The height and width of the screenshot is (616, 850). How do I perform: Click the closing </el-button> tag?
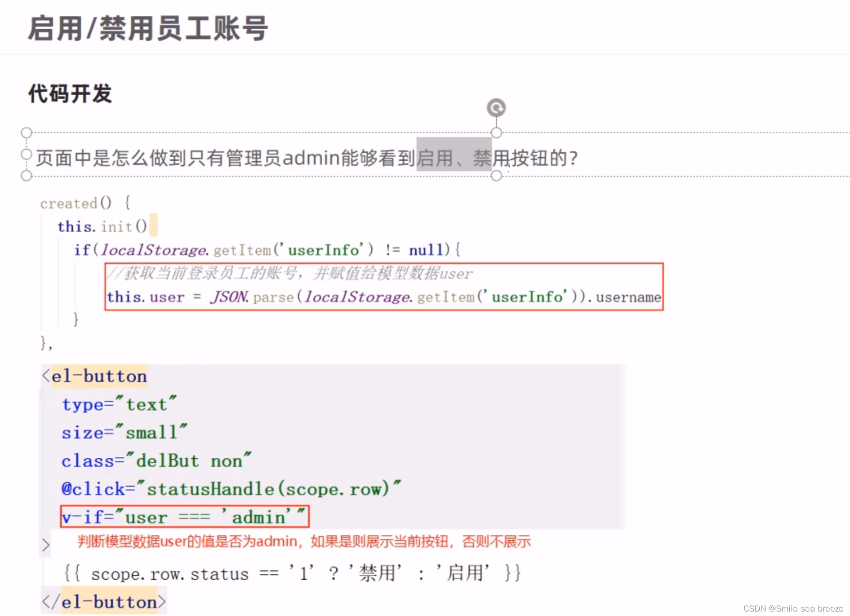pyautogui.click(x=104, y=602)
